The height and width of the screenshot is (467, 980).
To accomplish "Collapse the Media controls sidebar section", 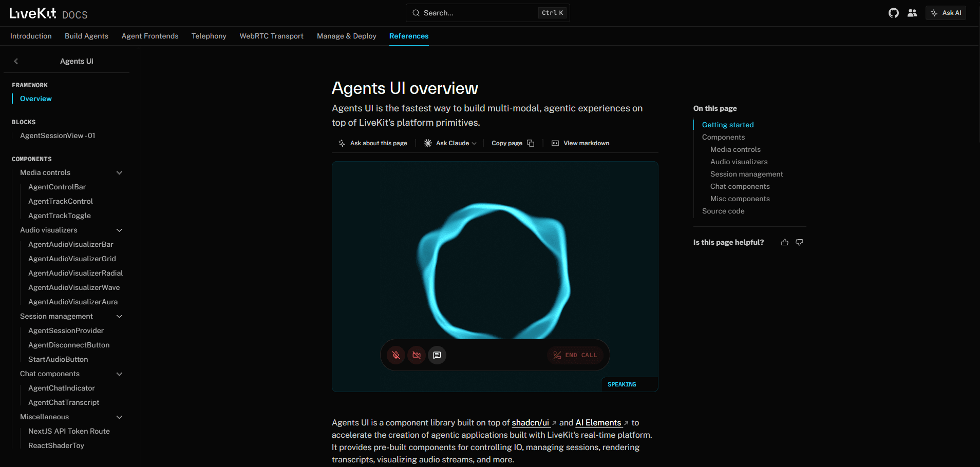I will pos(119,173).
